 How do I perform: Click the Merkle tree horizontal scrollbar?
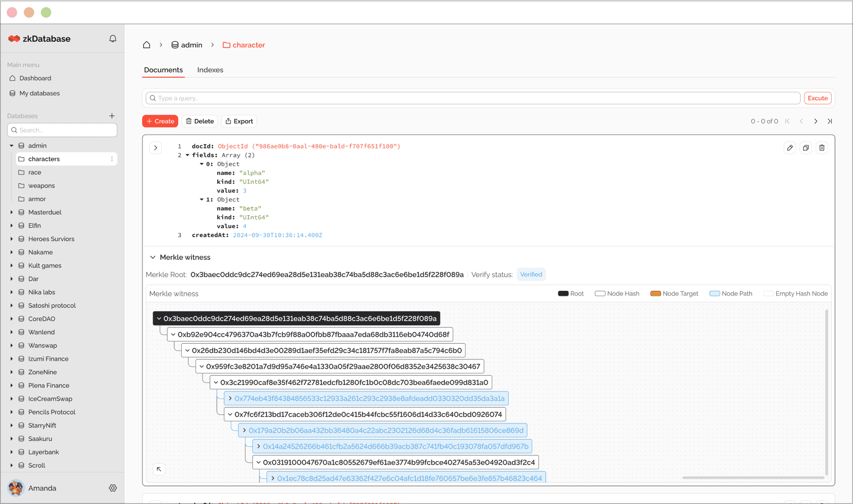click(753, 478)
